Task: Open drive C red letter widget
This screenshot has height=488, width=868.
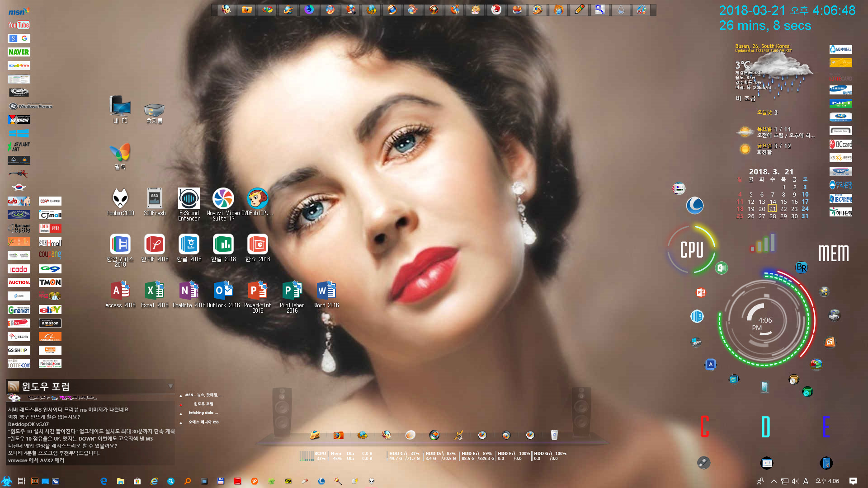Action: click(x=704, y=427)
